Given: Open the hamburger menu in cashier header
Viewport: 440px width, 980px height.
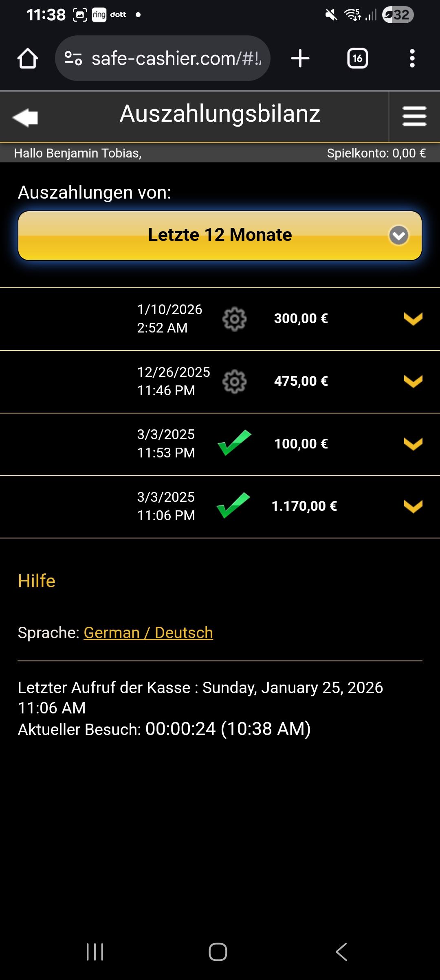Looking at the screenshot, I should pyautogui.click(x=414, y=116).
